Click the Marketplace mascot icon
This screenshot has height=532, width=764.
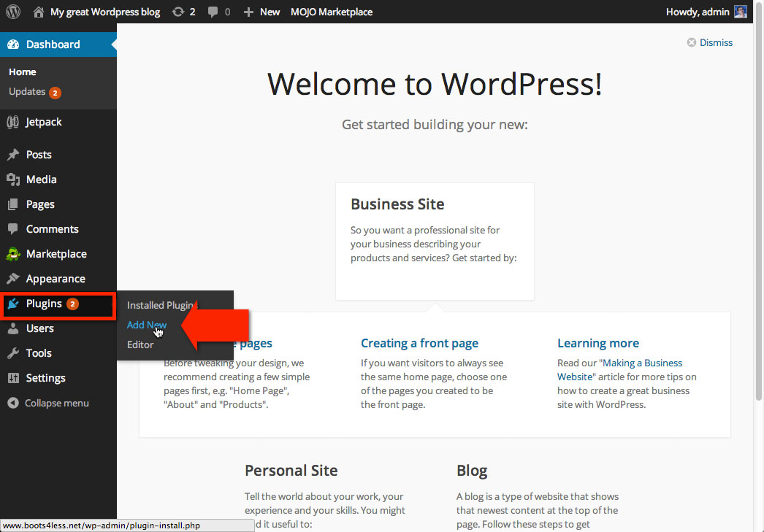click(x=13, y=253)
